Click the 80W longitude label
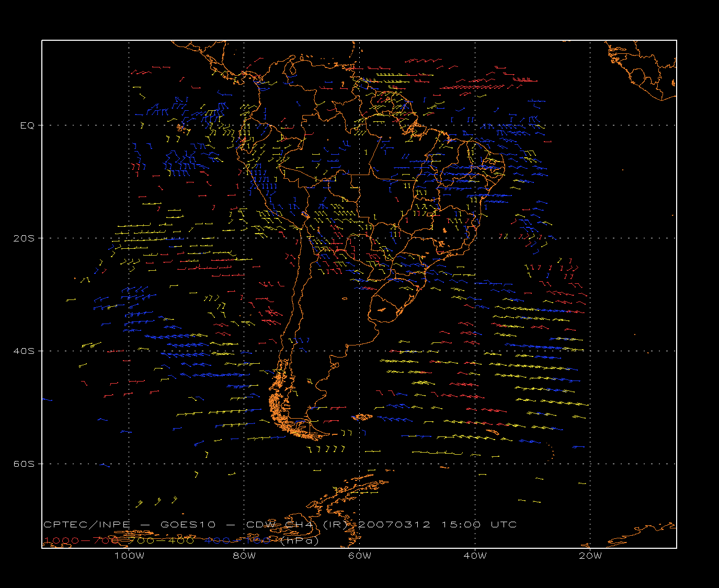The height and width of the screenshot is (588, 719). click(244, 556)
